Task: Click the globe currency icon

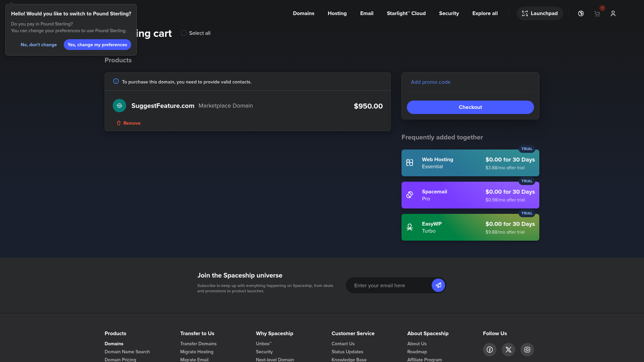Action: tap(581, 13)
